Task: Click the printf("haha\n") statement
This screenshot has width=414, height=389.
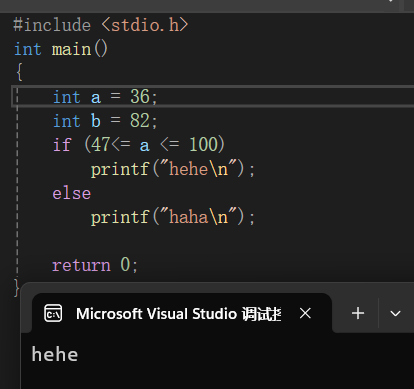Action: 173,217
